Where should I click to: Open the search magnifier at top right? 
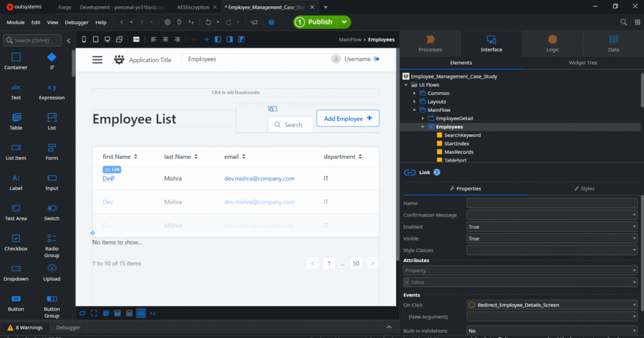click(x=623, y=22)
